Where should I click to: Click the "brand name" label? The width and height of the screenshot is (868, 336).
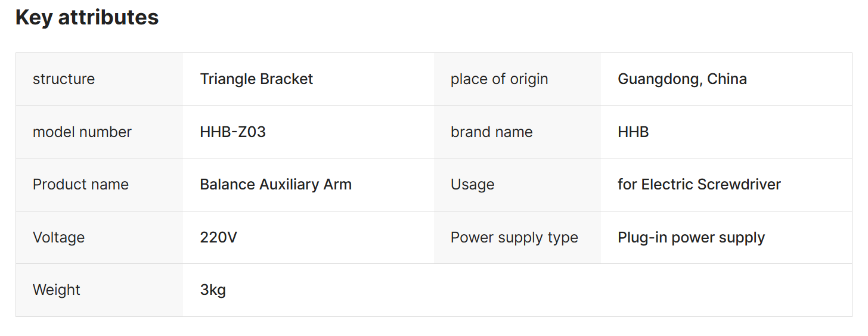pos(491,132)
